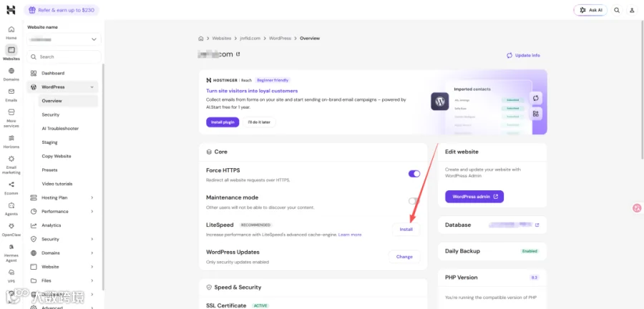The width and height of the screenshot is (644, 309).
Task: Open the Dashboard menu item
Action: tap(62, 73)
